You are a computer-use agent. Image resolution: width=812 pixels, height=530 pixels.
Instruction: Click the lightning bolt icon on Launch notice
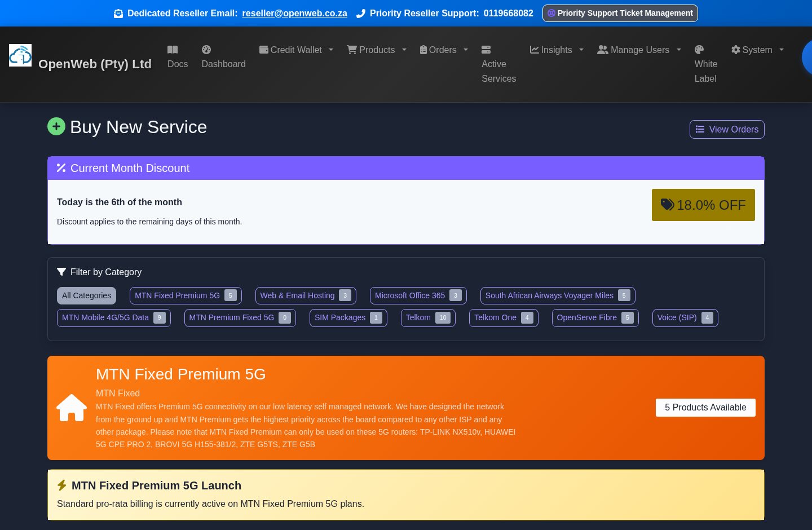[62, 485]
